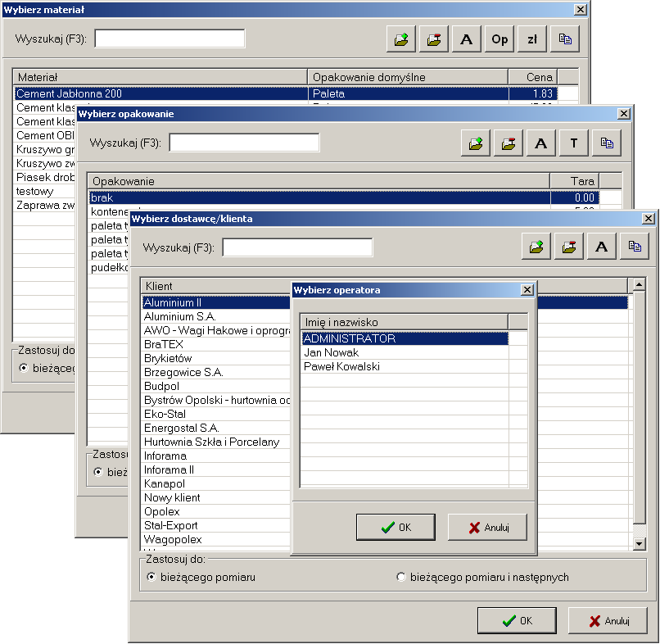Viewport: 660px width, 644px height.
Task: Select client Brykietów
Action: point(216,358)
